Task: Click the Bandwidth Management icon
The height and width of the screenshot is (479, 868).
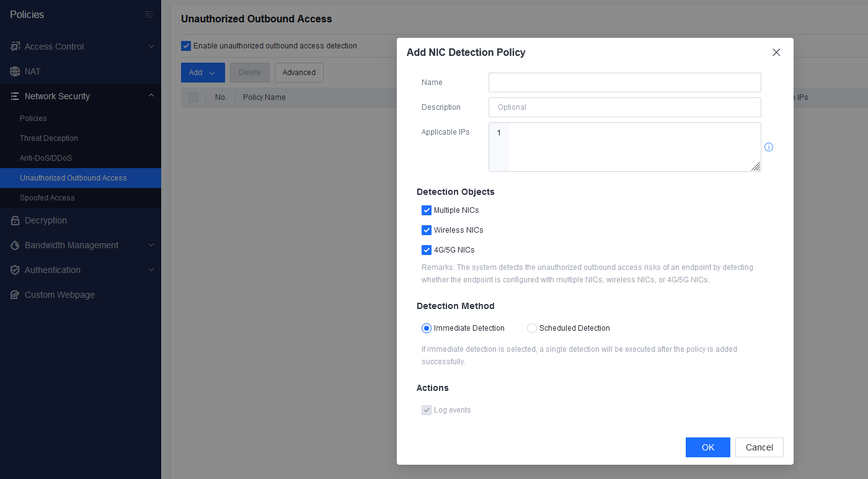Action: click(15, 245)
